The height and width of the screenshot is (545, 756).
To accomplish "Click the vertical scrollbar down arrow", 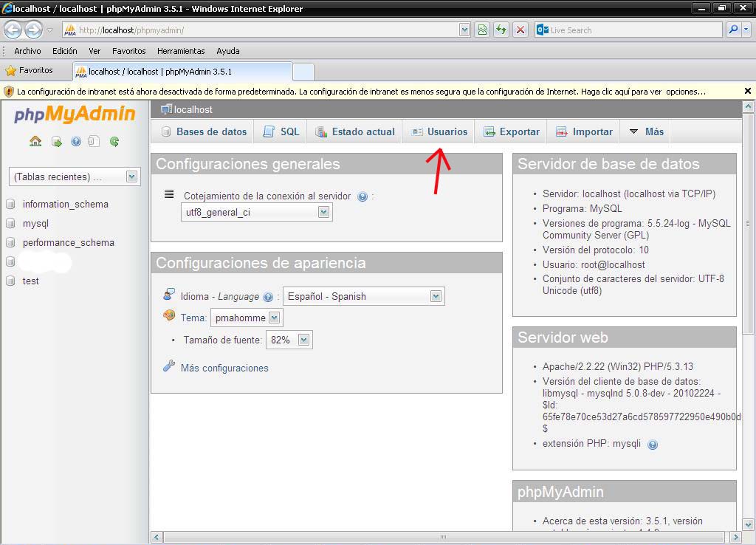I will [x=748, y=524].
